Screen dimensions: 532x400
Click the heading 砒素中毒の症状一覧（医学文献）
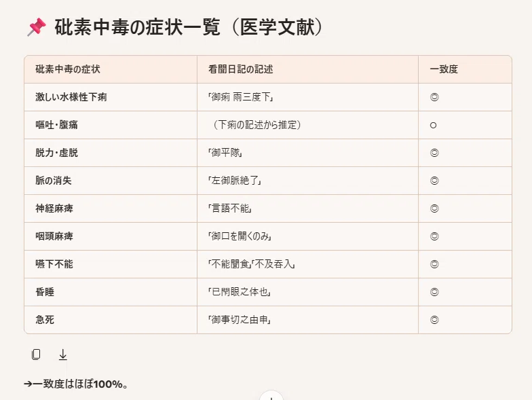point(189,27)
